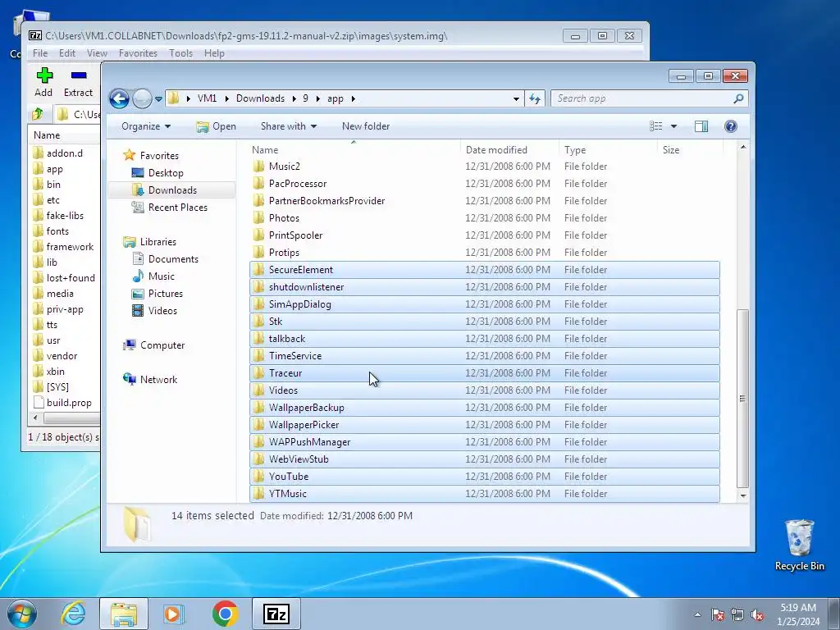840x630 pixels.
Task: Select Network in navigation pane
Action: pos(158,379)
